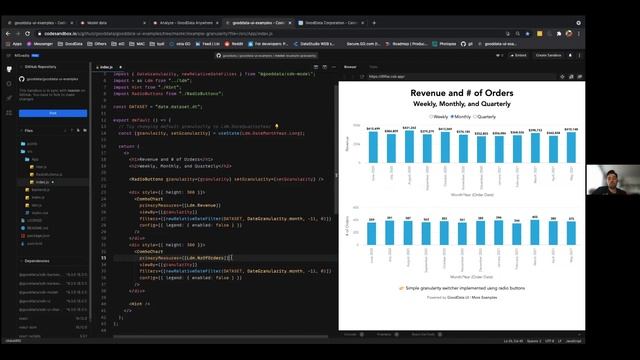Collapse the src folder

pos(27,151)
